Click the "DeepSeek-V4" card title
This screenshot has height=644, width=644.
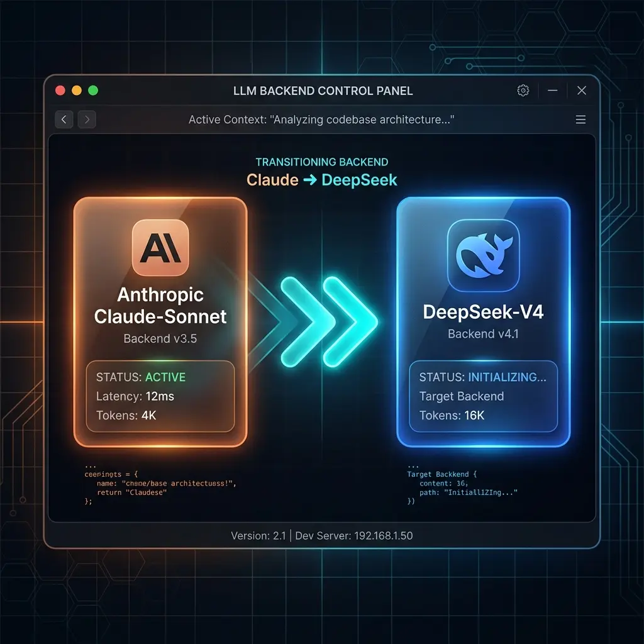(x=484, y=312)
